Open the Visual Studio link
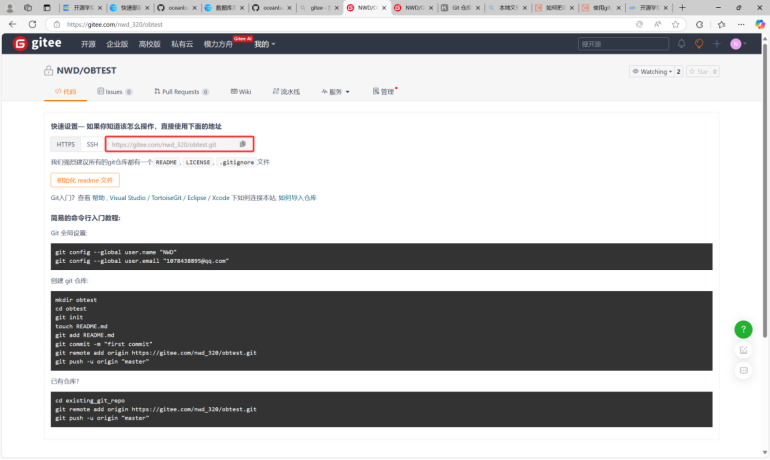Screen dimensions: 770x460 point(127,197)
